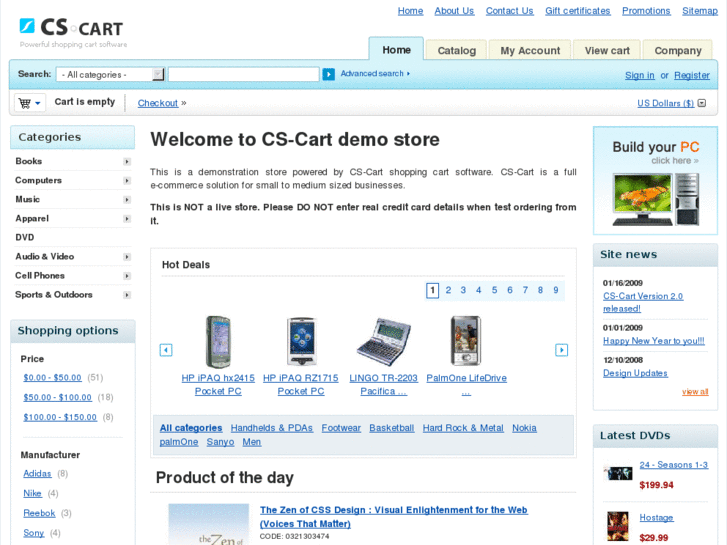Expand the Apparel category arrow
The image size is (727, 545).
click(x=127, y=218)
